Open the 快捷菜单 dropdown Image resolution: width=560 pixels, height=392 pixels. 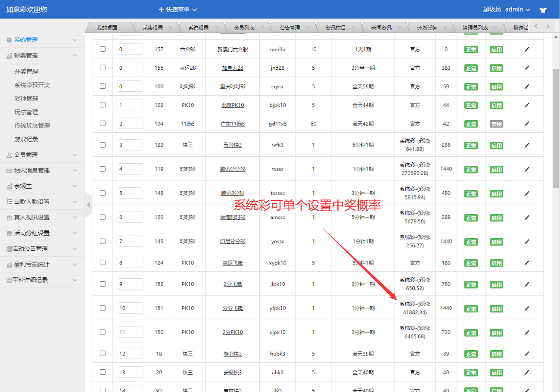177,9
